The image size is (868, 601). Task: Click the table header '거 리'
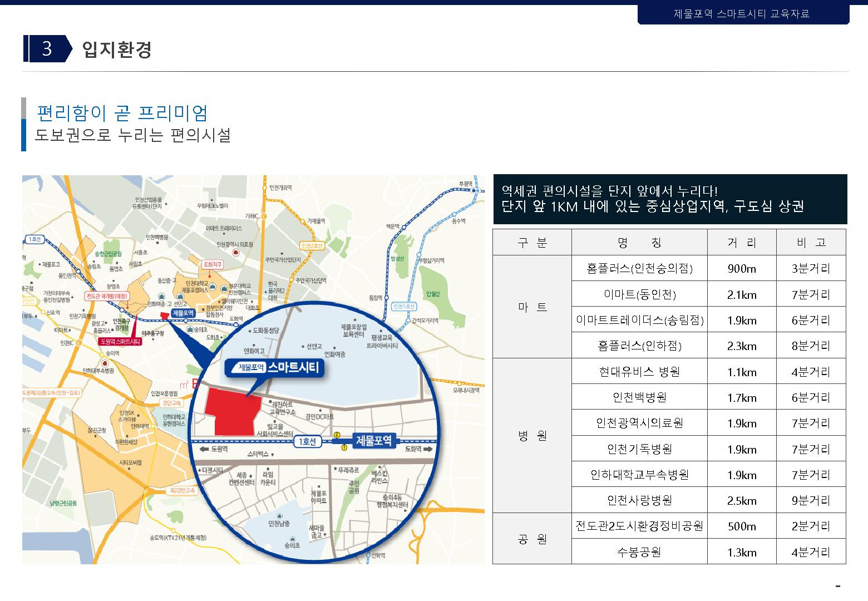(742, 243)
